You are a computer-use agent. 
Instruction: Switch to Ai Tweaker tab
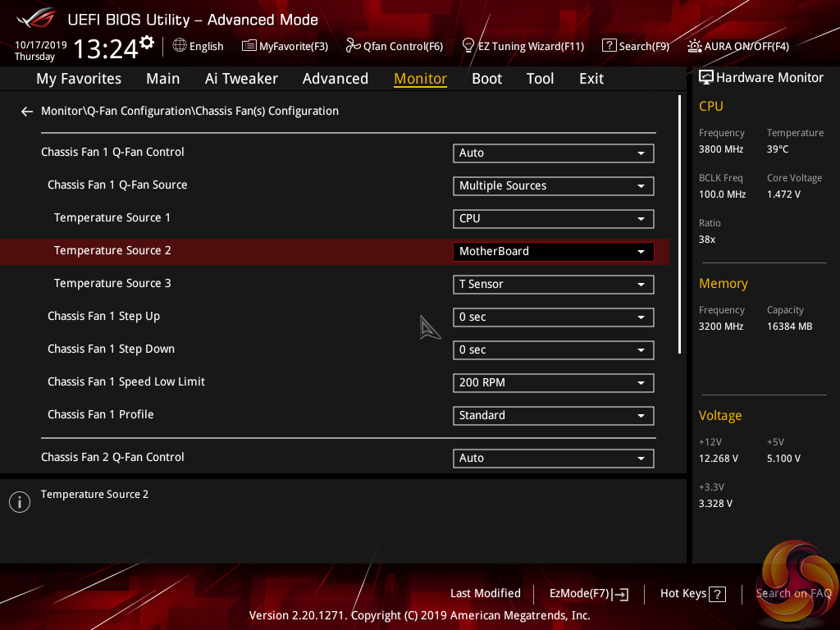[x=241, y=79]
